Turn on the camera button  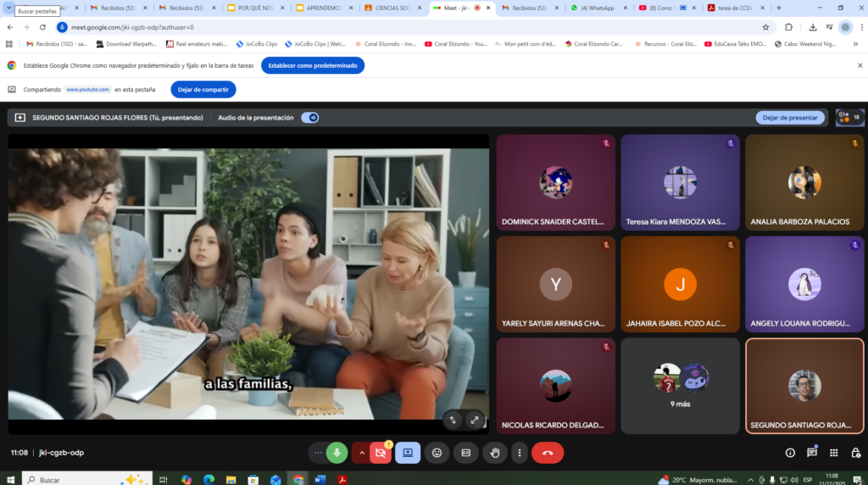pyautogui.click(x=380, y=453)
